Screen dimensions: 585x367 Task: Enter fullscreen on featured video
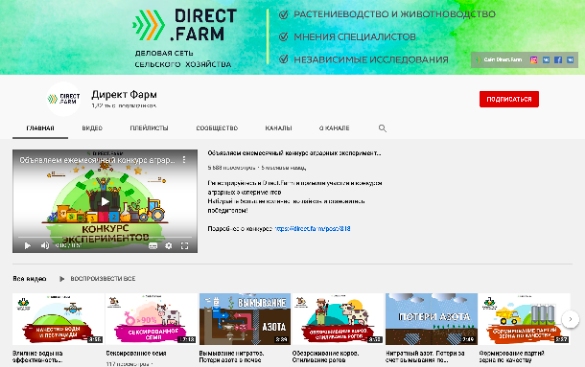pos(184,245)
